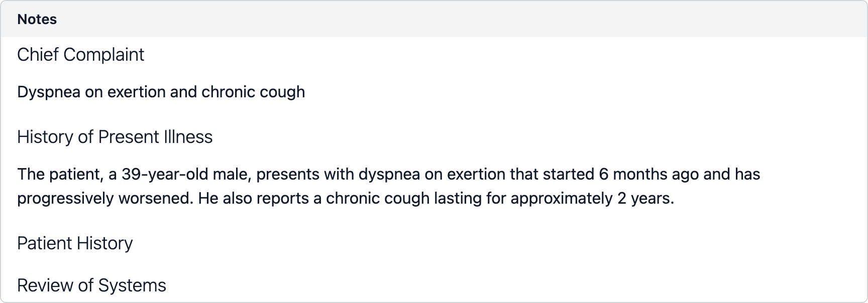This screenshot has width=868, height=303.
Task: Place cursor at 'approximately 2 years'
Action: (592, 198)
